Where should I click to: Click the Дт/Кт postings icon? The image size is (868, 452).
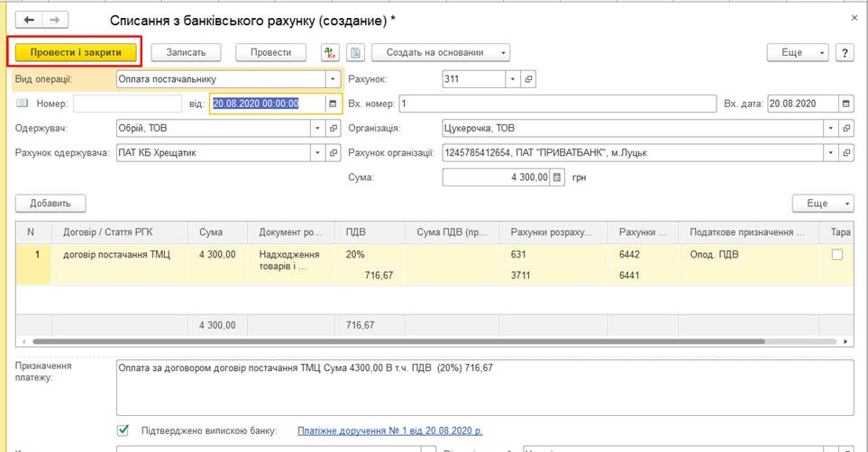[x=328, y=52]
